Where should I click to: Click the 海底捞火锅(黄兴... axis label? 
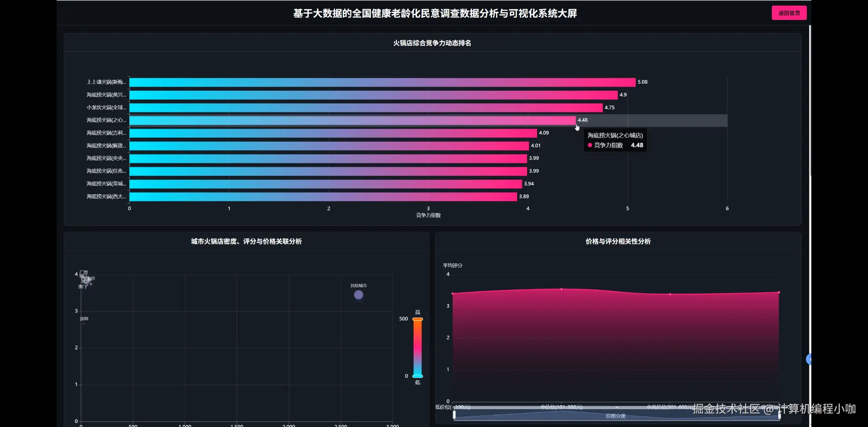107,95
